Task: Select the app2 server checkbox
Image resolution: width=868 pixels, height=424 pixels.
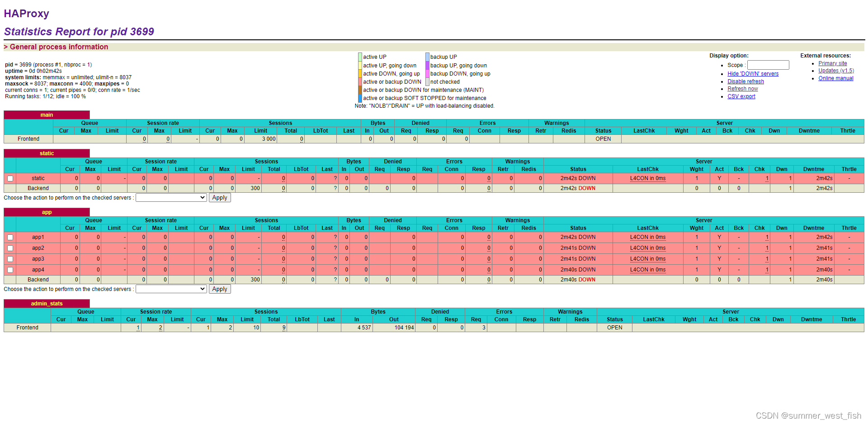Action: (x=10, y=248)
